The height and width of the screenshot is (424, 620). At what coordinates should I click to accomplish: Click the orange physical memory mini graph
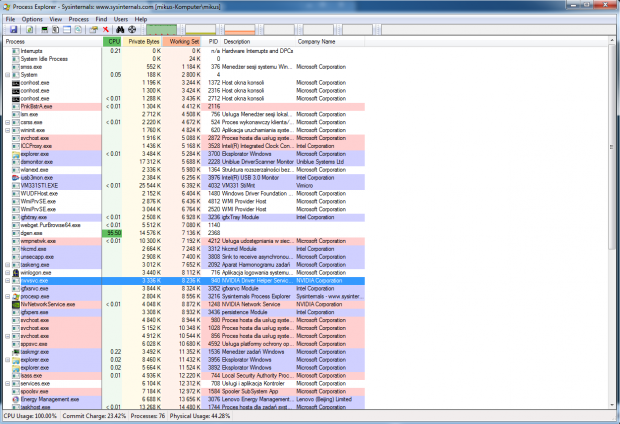tap(240, 30)
